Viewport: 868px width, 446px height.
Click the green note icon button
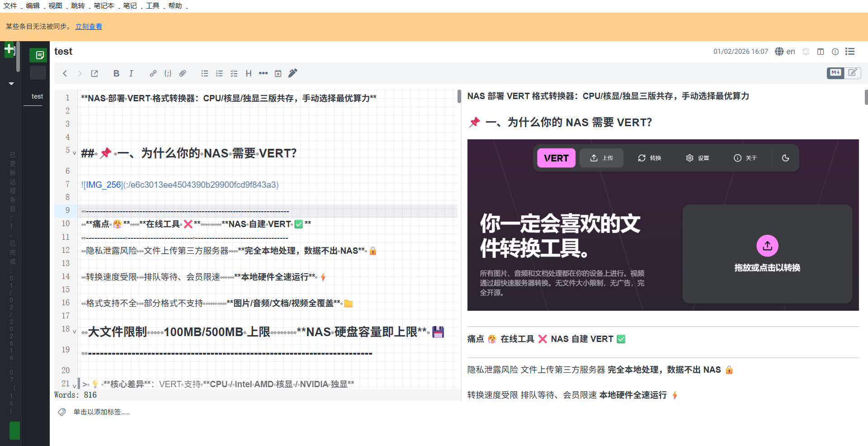[x=38, y=55]
